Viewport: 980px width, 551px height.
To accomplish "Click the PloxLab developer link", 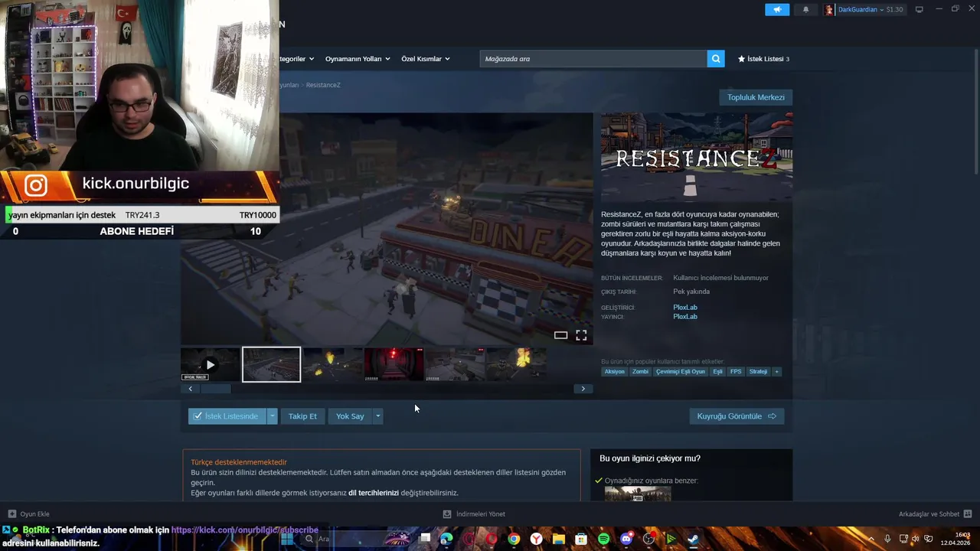I will tap(685, 308).
